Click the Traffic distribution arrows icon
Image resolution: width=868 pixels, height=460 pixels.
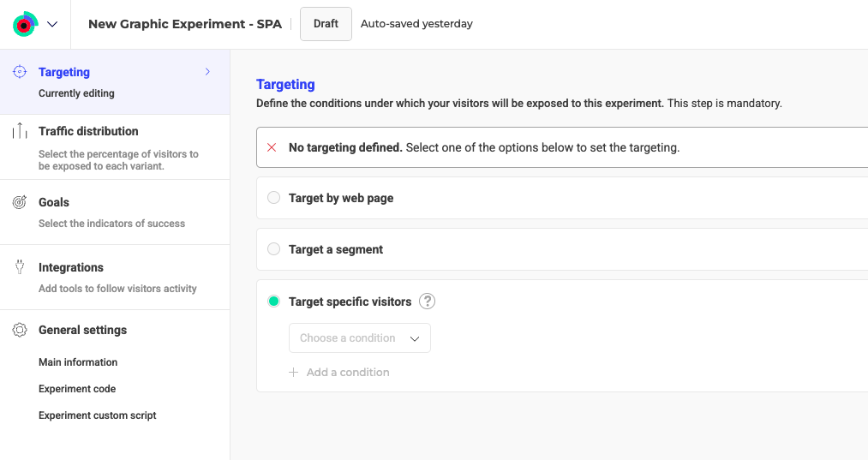(20, 131)
